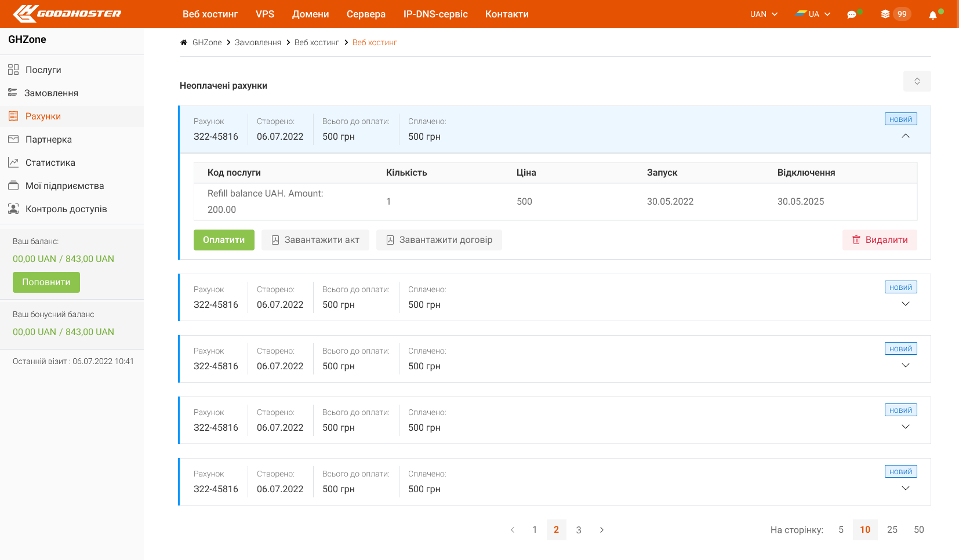The width and height of the screenshot is (959, 560).
Task: Open the notifications bell
Action: 932,15
